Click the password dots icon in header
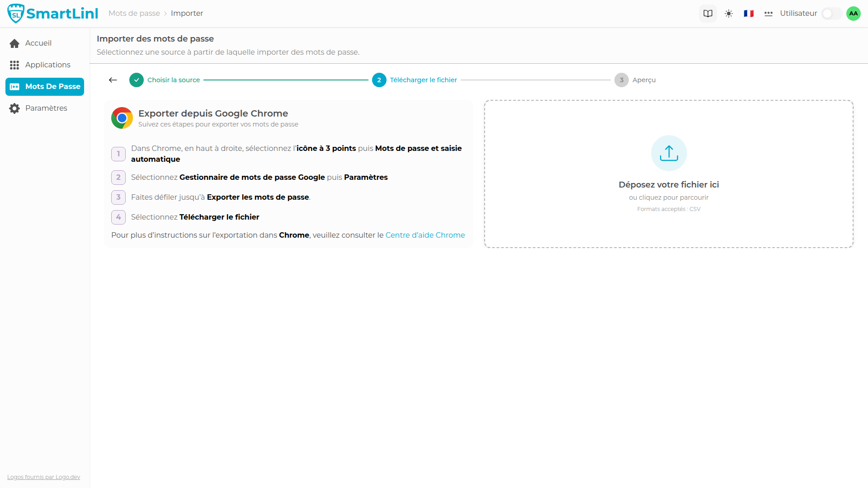Screen dimensions: 868x488 click(x=769, y=14)
